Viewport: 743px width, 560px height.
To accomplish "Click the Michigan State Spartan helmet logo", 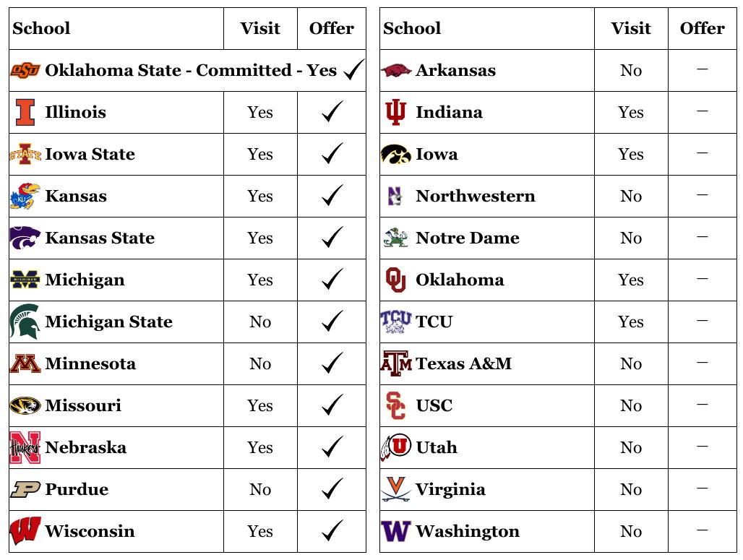I will 25,322.
